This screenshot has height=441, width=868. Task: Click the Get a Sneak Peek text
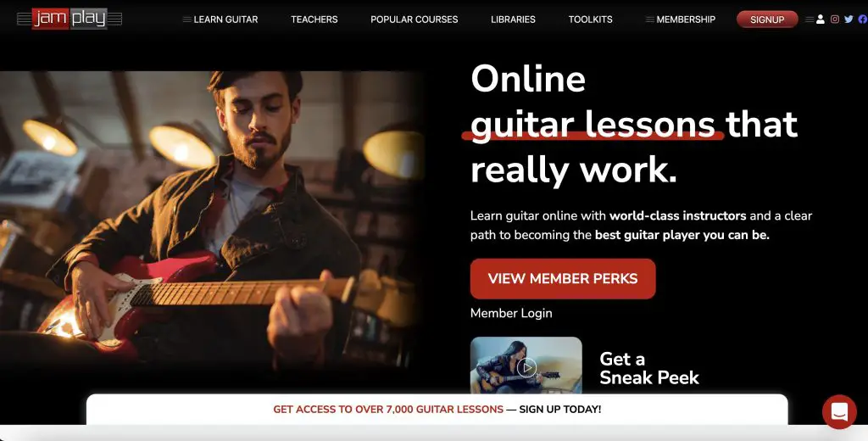(x=649, y=368)
